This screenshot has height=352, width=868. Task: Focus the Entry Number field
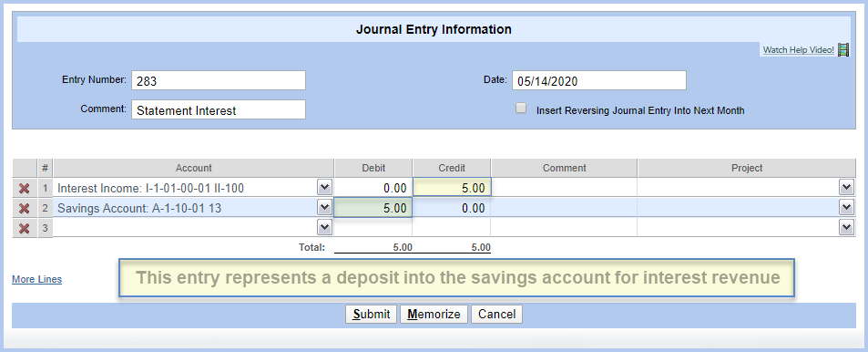point(218,80)
